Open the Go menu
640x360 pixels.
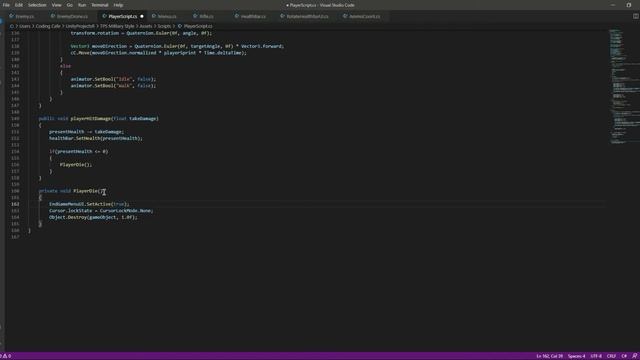coord(69,5)
